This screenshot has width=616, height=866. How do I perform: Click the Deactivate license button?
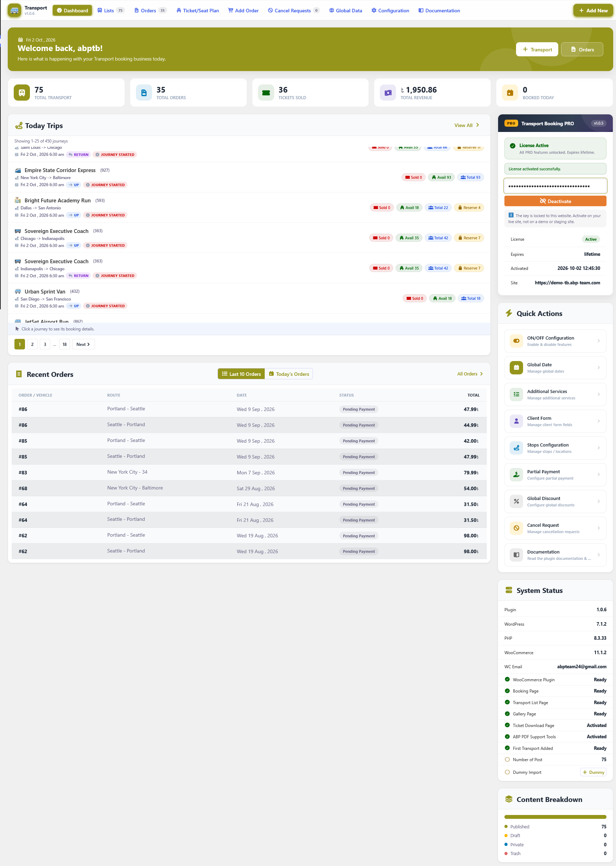[555, 201]
